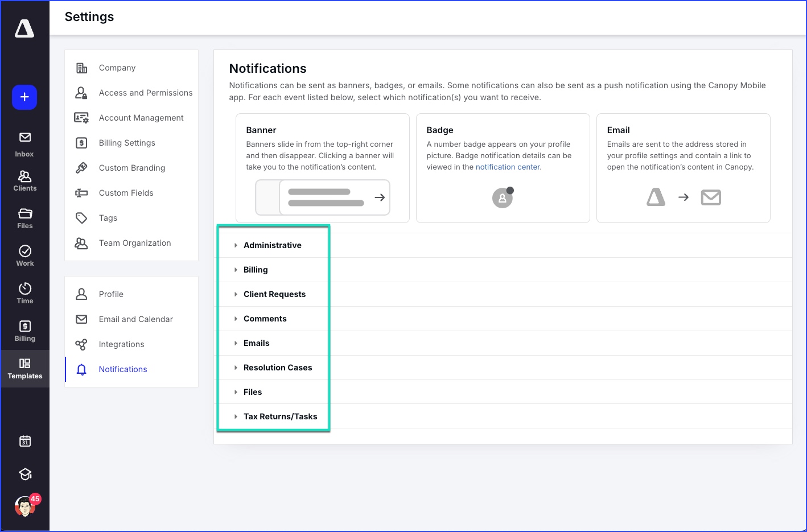The height and width of the screenshot is (532, 807).
Task: Expand the Billing notifications arrow
Action: (236, 270)
